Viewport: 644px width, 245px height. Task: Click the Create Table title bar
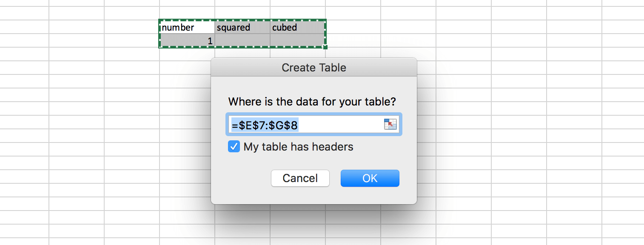pyautogui.click(x=314, y=67)
